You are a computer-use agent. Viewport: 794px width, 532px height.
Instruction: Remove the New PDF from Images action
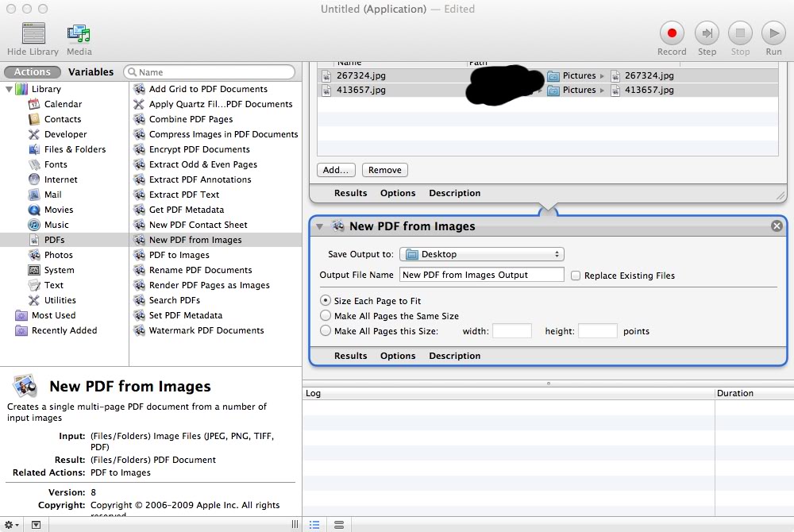[x=777, y=226]
